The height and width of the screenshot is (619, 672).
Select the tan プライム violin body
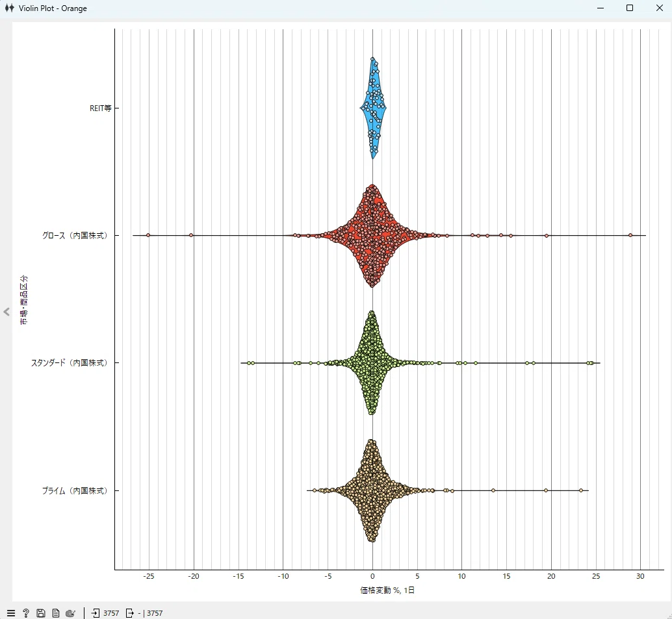click(372, 490)
